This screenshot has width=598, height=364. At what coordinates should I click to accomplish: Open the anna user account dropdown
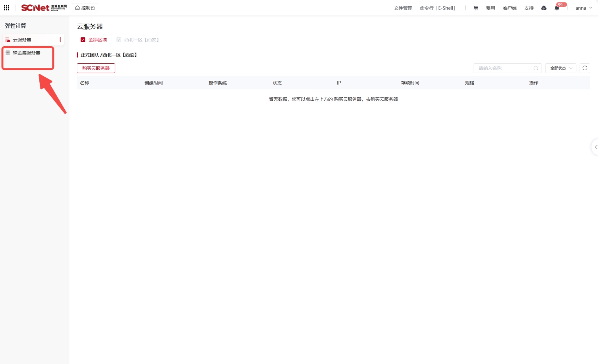(x=583, y=8)
